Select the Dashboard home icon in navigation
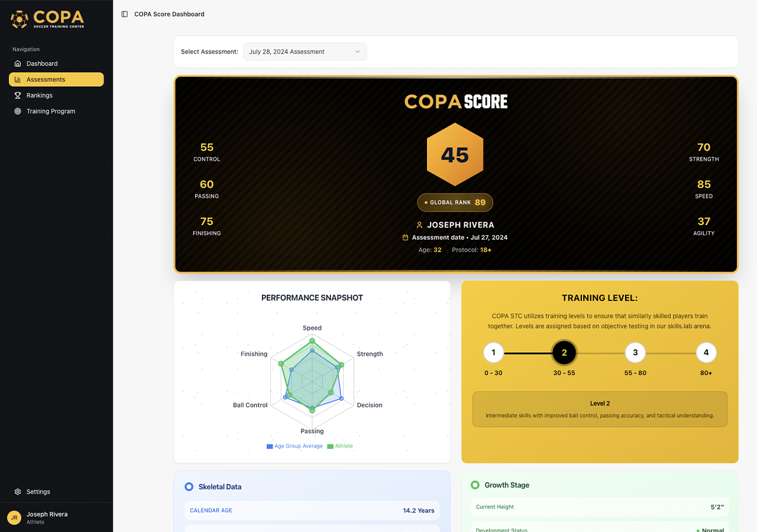The width and height of the screenshot is (757, 532). point(17,63)
